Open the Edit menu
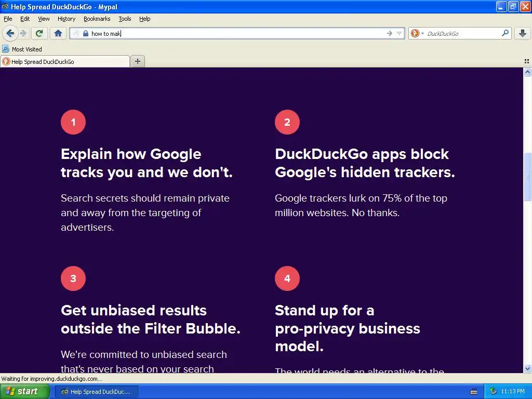 [x=25, y=19]
